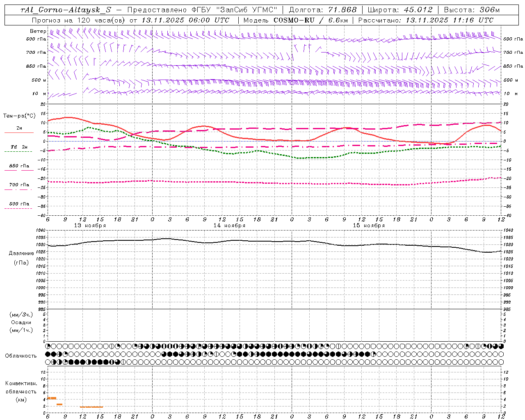525x420 pixels.
Task: Click the -40 value on left temperature axis
Action: pyautogui.click(x=42, y=215)
